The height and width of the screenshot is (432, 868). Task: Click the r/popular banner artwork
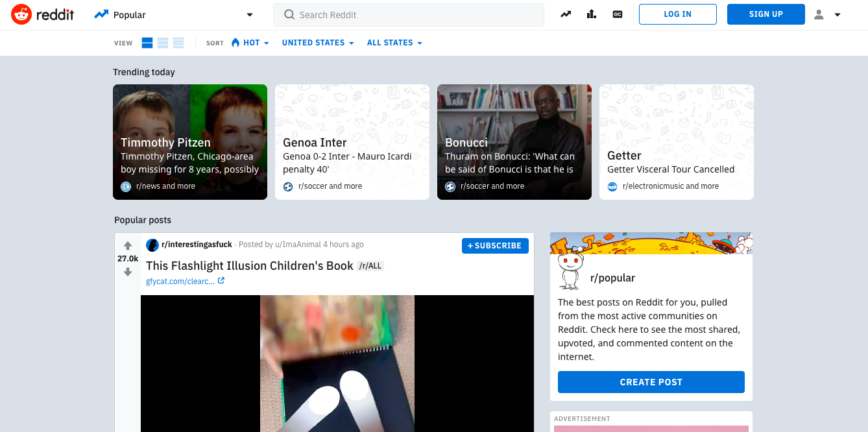point(651,243)
